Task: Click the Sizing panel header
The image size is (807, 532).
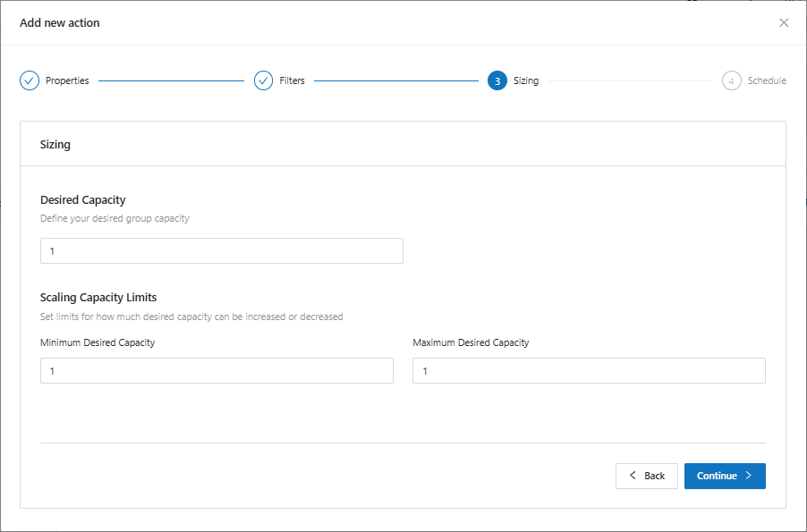Action: pyautogui.click(x=55, y=144)
